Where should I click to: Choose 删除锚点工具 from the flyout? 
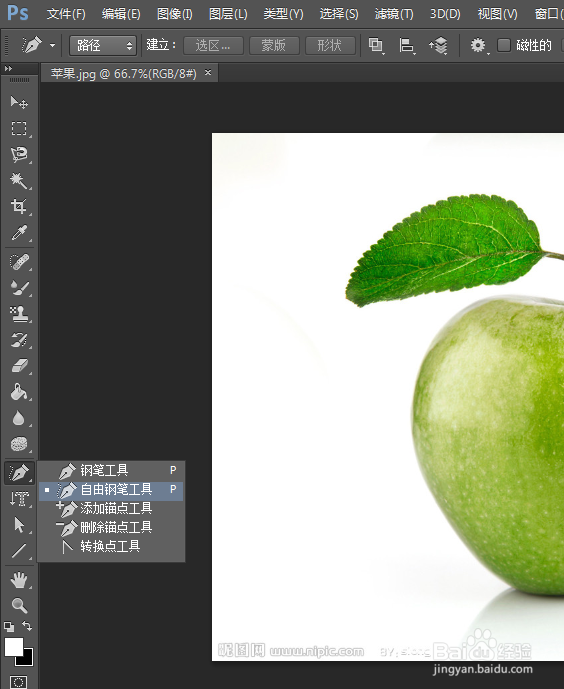[111, 527]
